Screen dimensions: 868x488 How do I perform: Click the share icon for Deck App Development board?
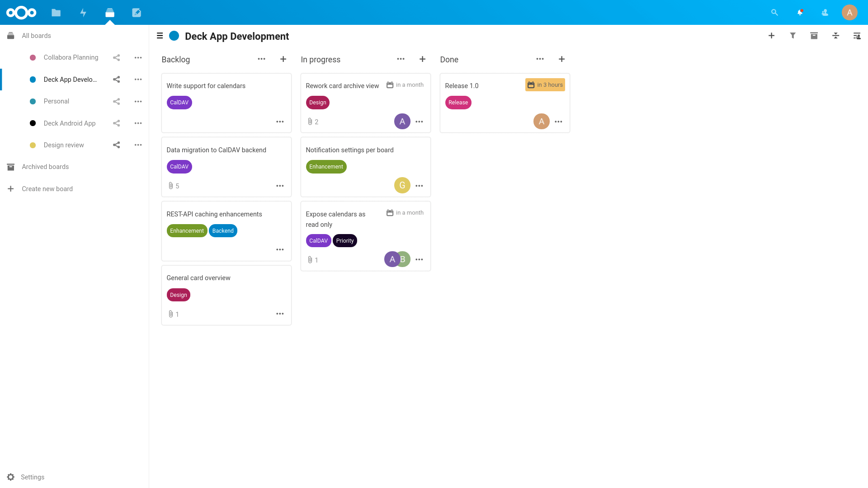coord(116,79)
